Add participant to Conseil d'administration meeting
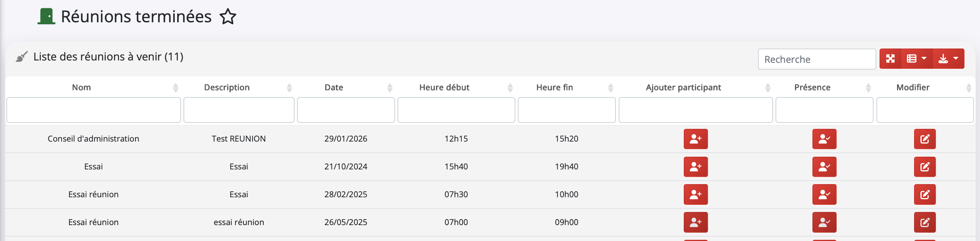This screenshot has height=241, width=980. [695, 139]
